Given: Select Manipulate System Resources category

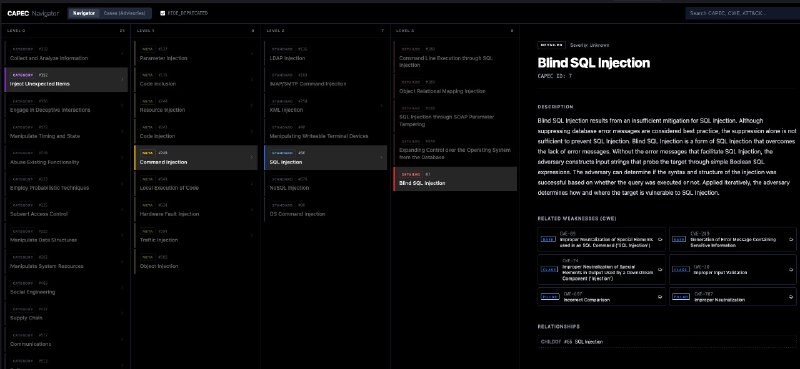Looking at the screenshot, I should point(66,262).
